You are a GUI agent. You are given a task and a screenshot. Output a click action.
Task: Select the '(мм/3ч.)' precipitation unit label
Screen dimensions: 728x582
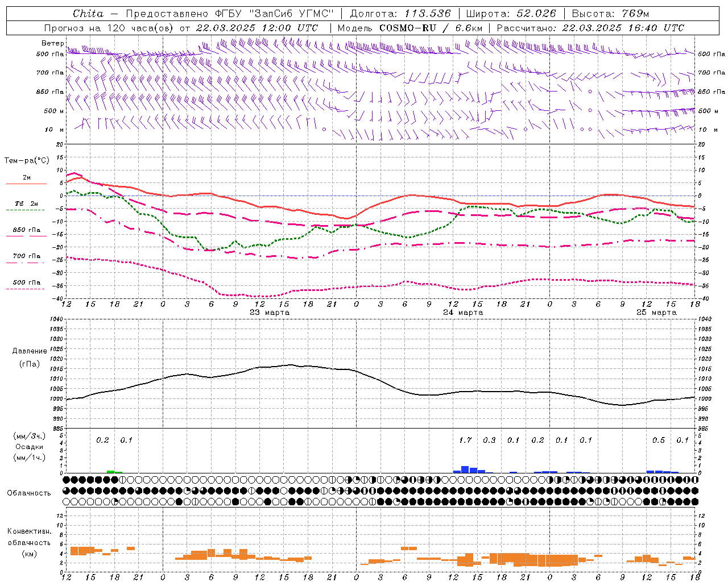tap(30, 436)
